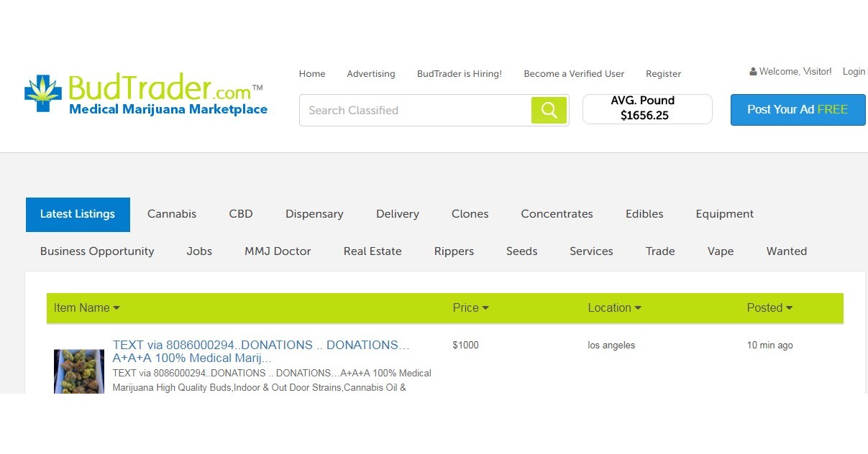Click the green search magnifier button
Screen dimensions: 868x454
tap(549, 110)
